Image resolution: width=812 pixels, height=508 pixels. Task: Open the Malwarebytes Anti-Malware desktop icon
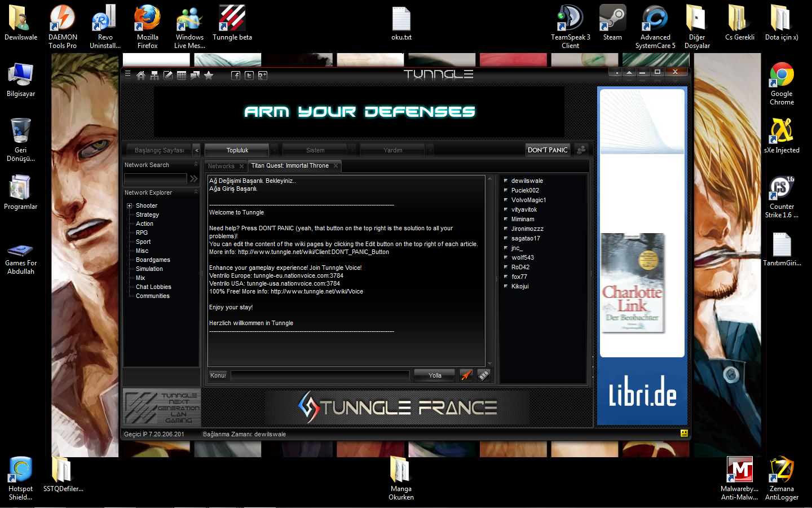739,479
